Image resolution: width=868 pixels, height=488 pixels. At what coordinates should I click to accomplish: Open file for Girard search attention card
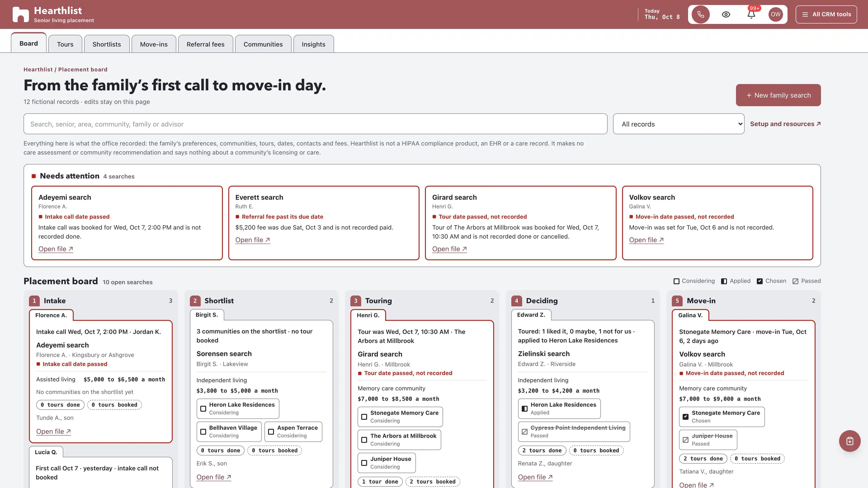450,249
